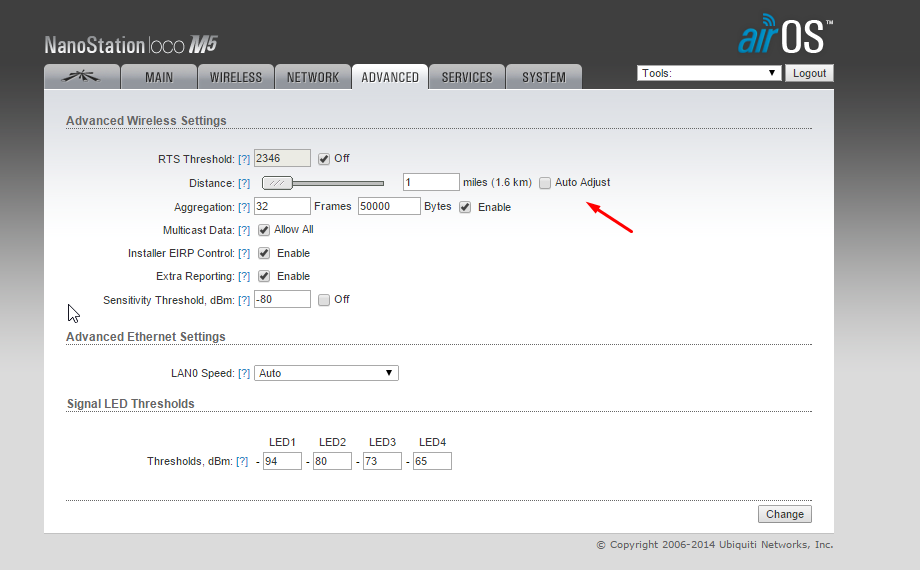The image size is (920, 570).
Task: Click the airOS logo
Action: (x=785, y=34)
